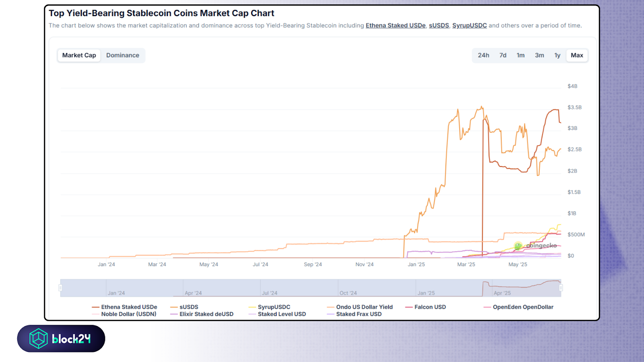Viewport: 644px width, 362px height.
Task: Select the 1y time range
Action: point(557,56)
